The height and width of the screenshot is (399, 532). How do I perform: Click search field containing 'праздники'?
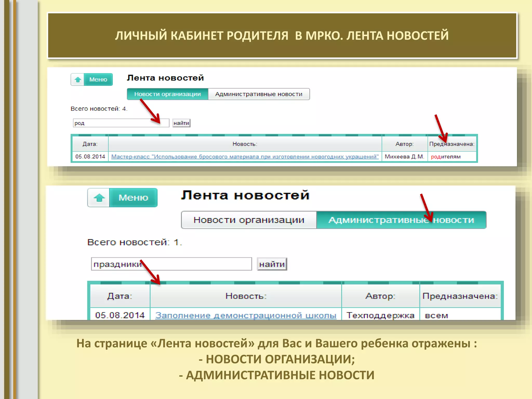182,264
